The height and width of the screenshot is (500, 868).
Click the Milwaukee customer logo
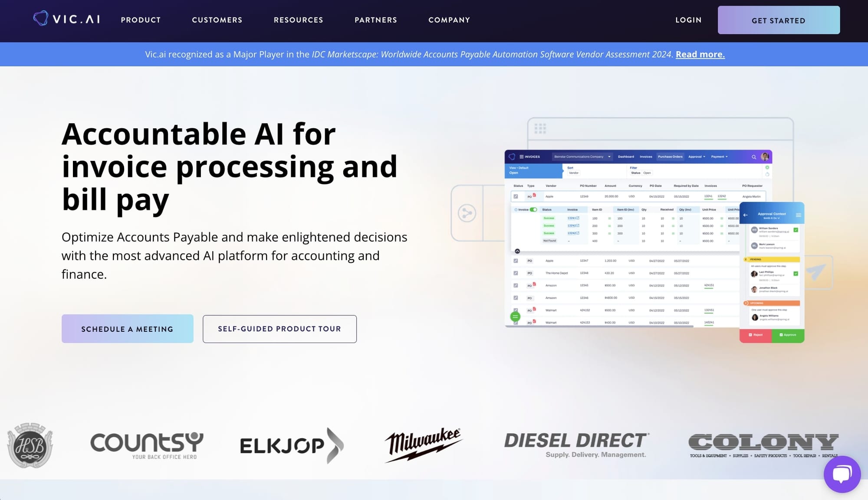(x=423, y=445)
